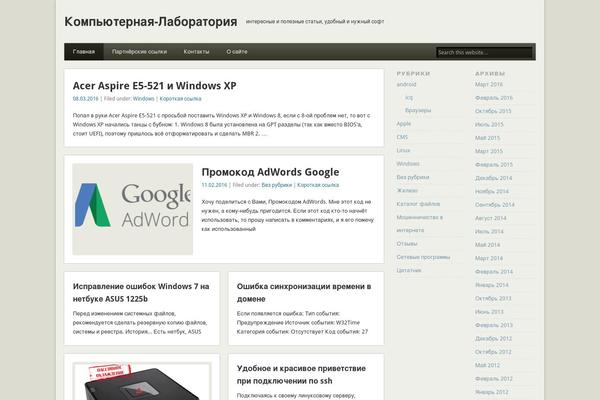Open the Март 2014 archive
The width and height of the screenshot is (600, 400).
pyautogui.click(x=489, y=258)
